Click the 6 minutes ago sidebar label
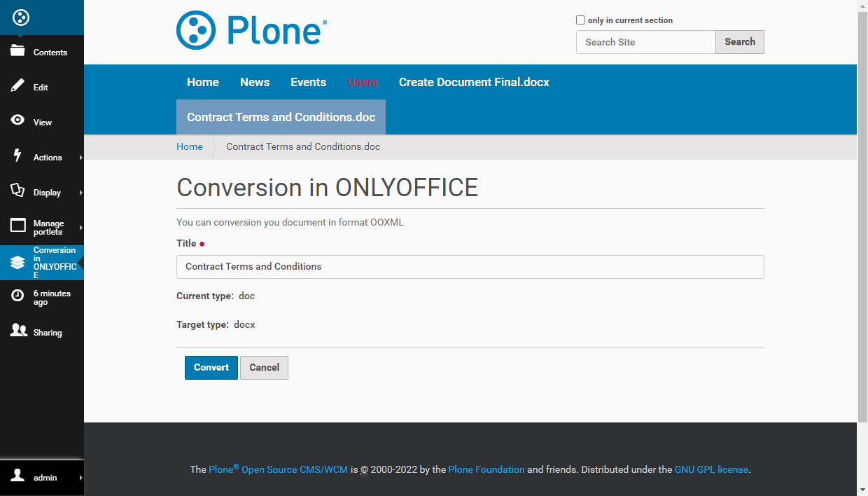 click(52, 298)
